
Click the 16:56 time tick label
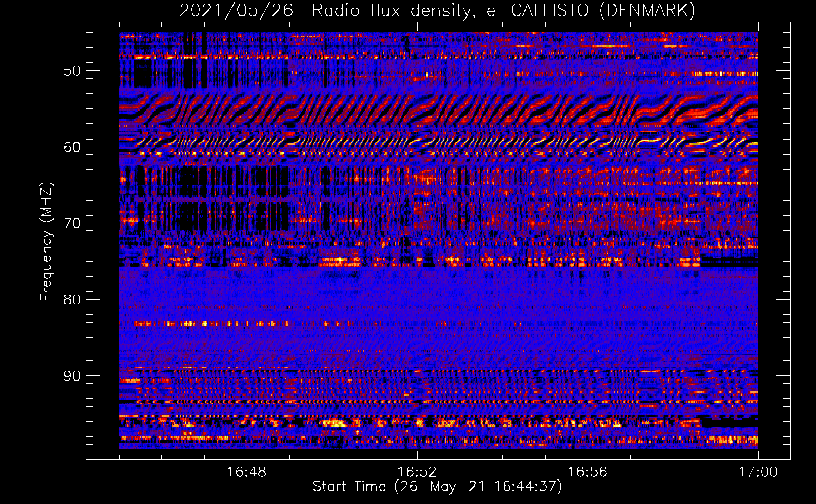[x=588, y=472]
